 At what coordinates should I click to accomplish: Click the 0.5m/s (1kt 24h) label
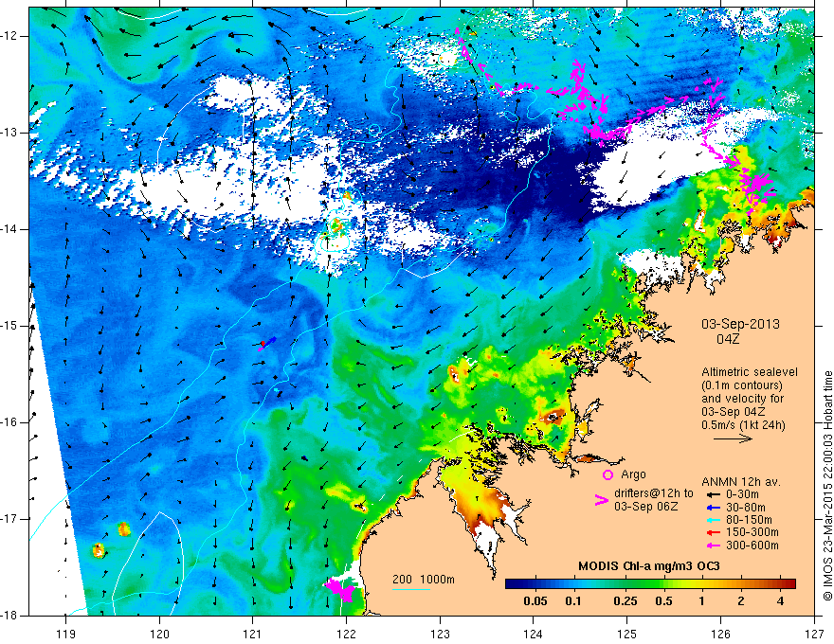click(x=743, y=425)
